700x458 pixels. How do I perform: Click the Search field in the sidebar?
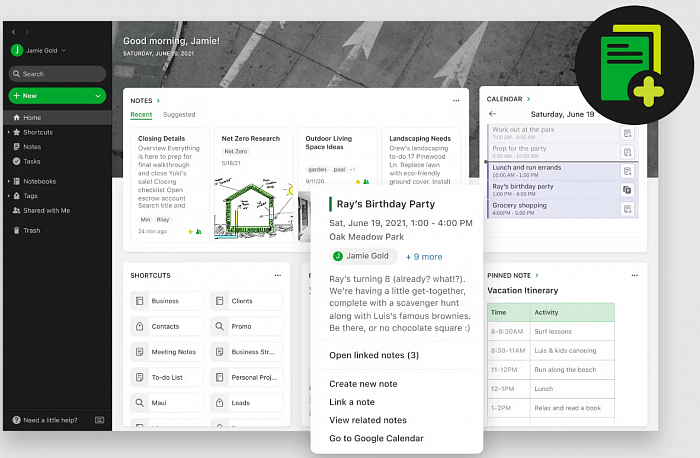coord(57,73)
